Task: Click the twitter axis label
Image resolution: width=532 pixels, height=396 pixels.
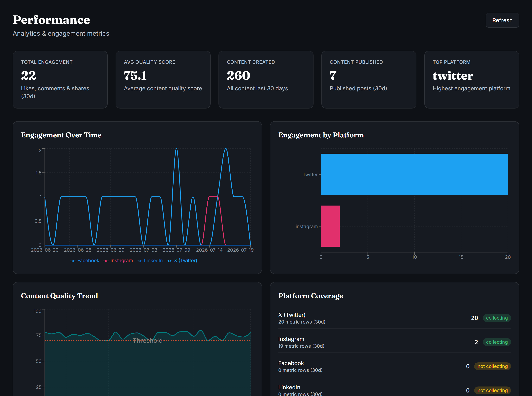Action: [x=310, y=174]
